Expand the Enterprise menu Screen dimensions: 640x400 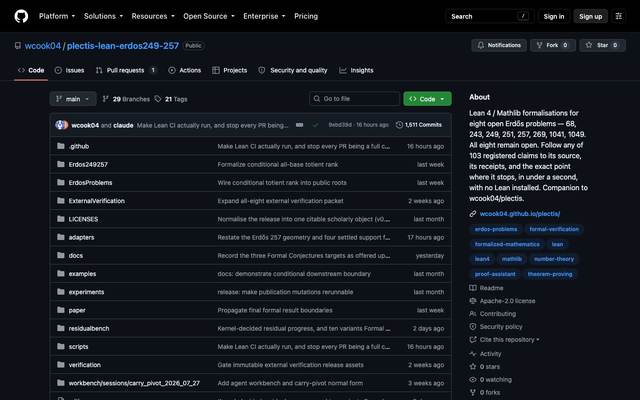click(264, 16)
